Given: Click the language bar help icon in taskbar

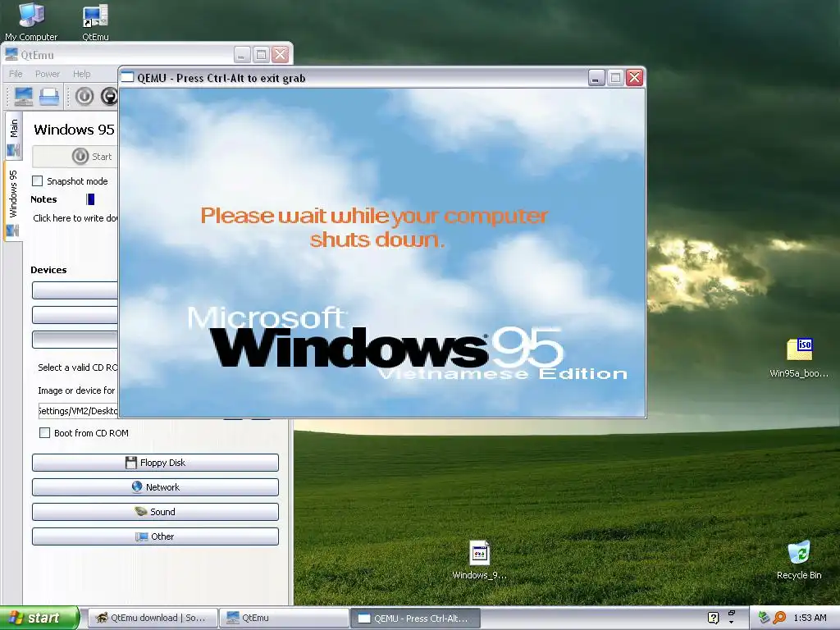Looking at the screenshot, I should pyautogui.click(x=713, y=618).
